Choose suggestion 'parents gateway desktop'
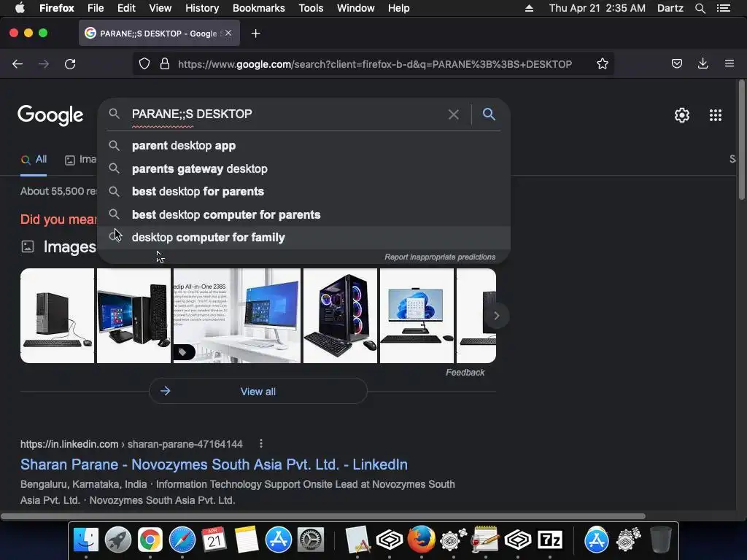The width and height of the screenshot is (747, 560). 304,168
